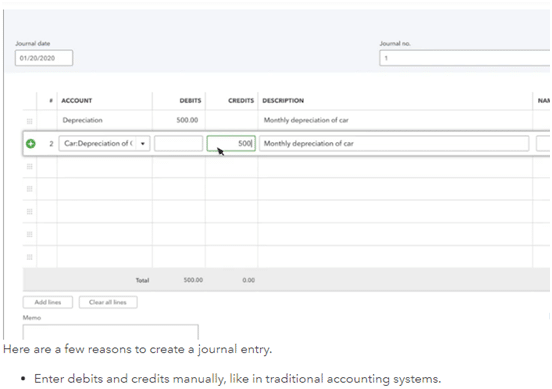
Task: Open the Car:Depreciation account dropdown arrow
Action: tap(143, 144)
